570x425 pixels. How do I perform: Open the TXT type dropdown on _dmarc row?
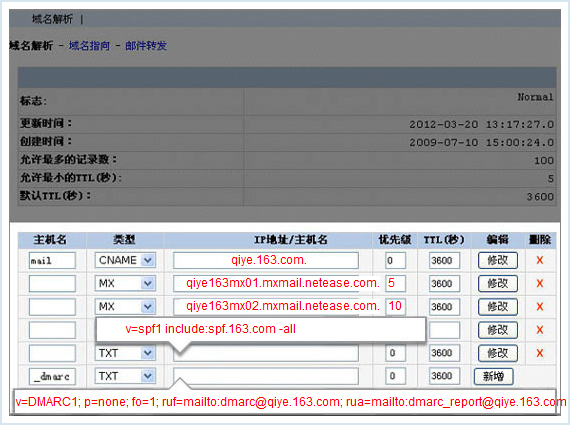(148, 376)
